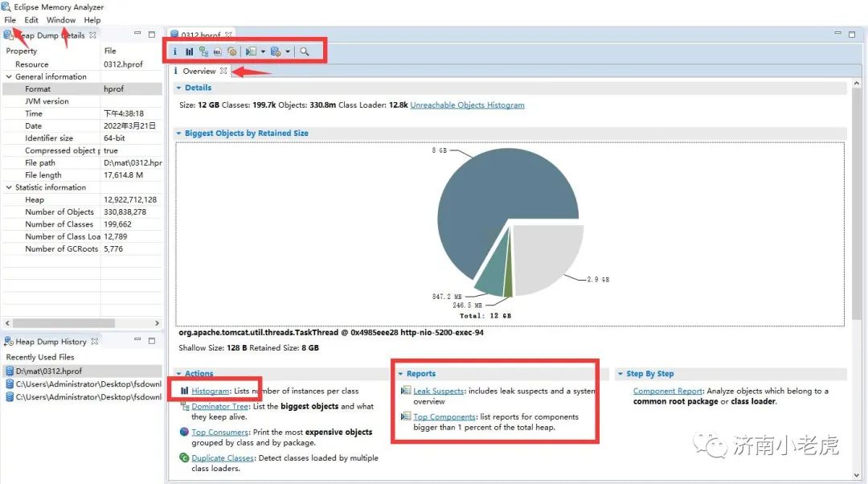The width and height of the screenshot is (868, 484).
Task: Maximize the Heap Dump History panel
Action: [x=152, y=341]
